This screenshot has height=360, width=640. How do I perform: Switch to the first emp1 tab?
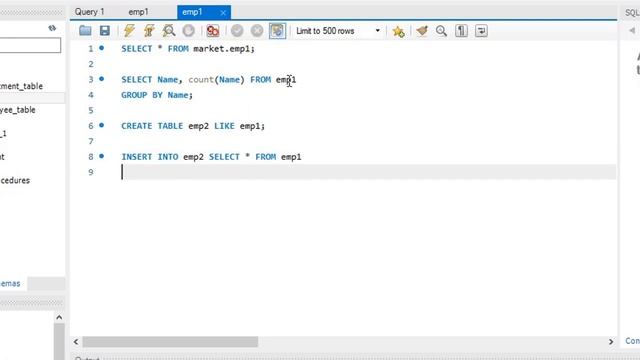pyautogui.click(x=138, y=12)
